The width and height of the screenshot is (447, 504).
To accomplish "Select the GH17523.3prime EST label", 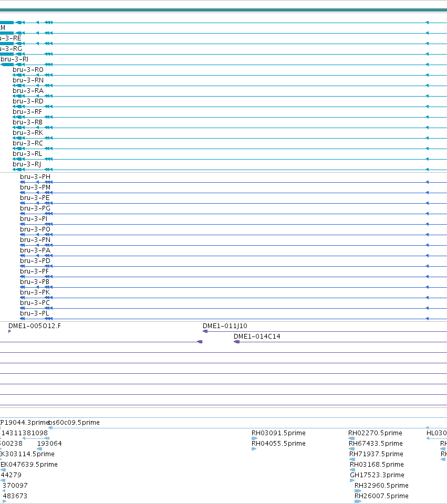I will coord(377,475).
